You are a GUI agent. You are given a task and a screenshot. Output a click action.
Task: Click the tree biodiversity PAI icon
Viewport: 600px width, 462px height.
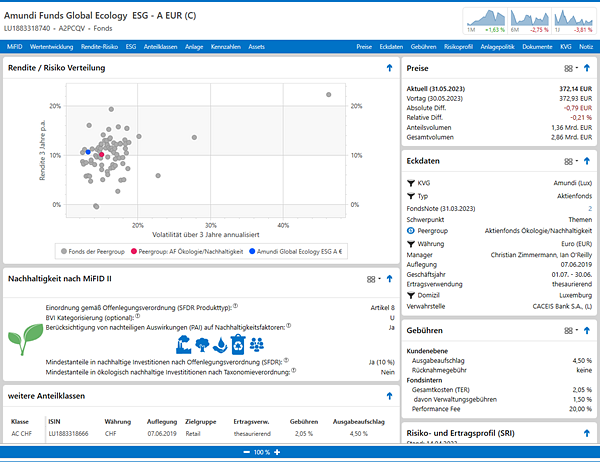(202, 344)
